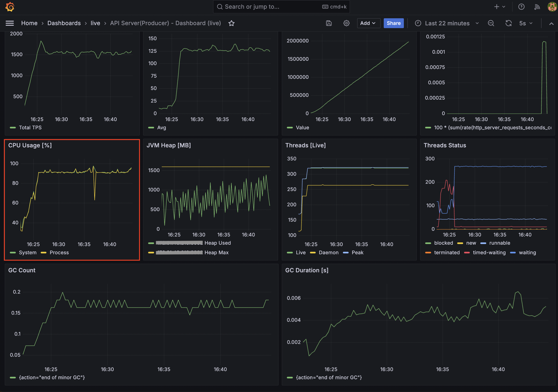The width and height of the screenshot is (558, 392).
Task: Click the Share button
Action: point(394,23)
